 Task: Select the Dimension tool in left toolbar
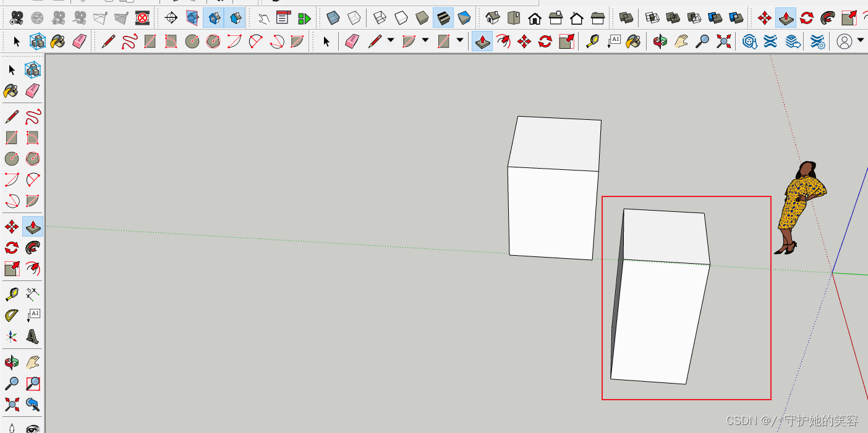33,294
